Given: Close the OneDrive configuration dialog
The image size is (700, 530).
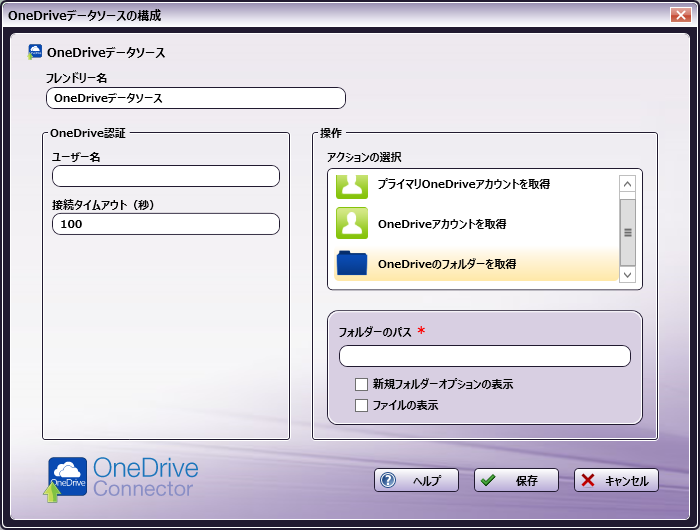Looking at the screenshot, I should [x=680, y=15].
